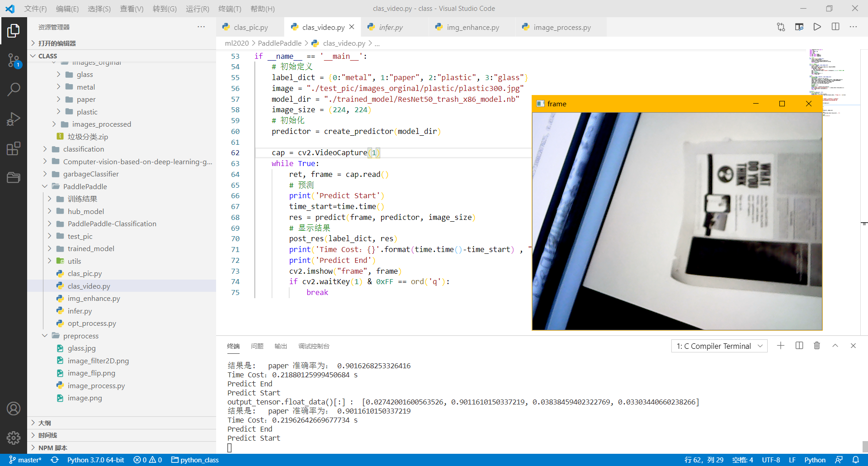This screenshot has width=868, height=466.
Task: Open preview to the side icon
Action: click(x=799, y=27)
